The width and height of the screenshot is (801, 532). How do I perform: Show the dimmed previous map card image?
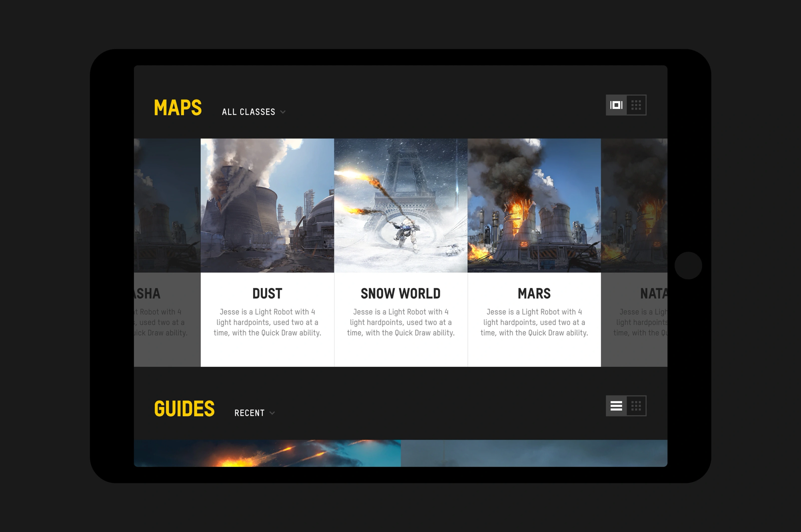click(167, 205)
